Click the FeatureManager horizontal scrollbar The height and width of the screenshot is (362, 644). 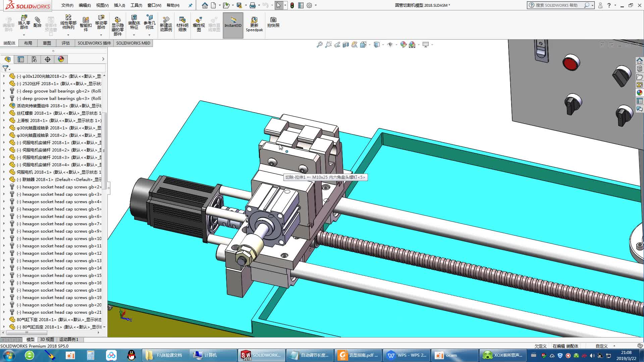coord(26,333)
